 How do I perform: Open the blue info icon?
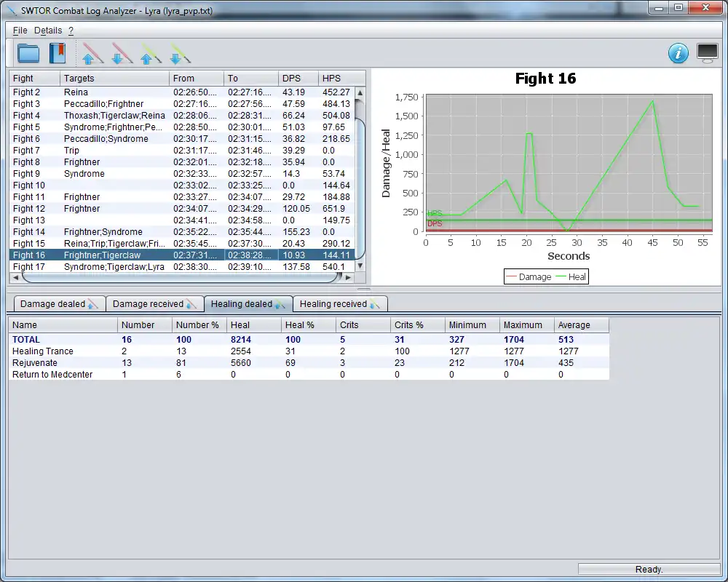pyautogui.click(x=678, y=53)
